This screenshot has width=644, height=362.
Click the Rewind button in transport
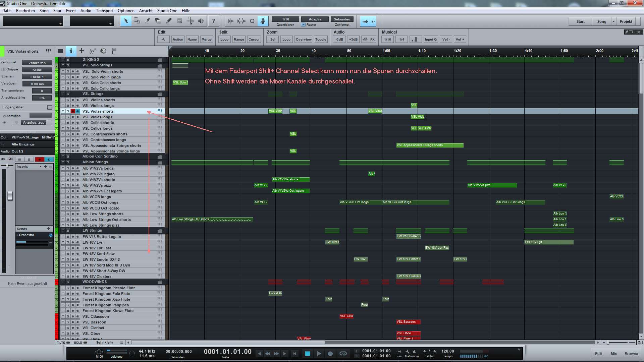click(268, 353)
